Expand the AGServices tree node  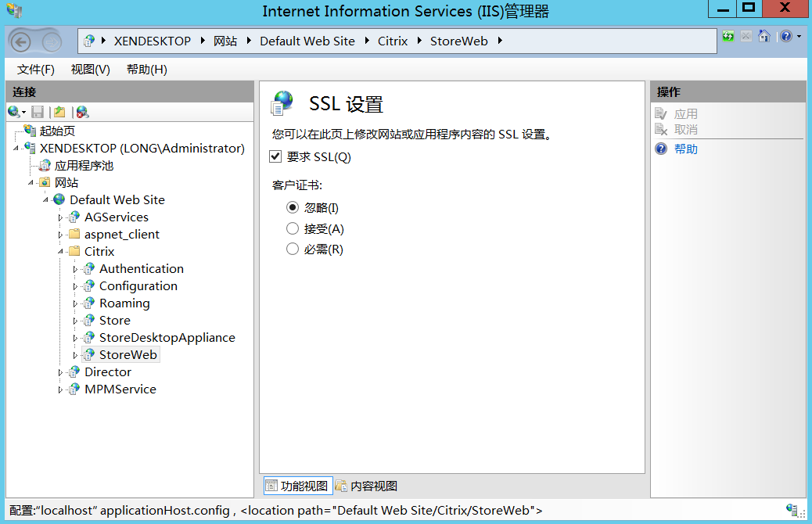pos(60,217)
